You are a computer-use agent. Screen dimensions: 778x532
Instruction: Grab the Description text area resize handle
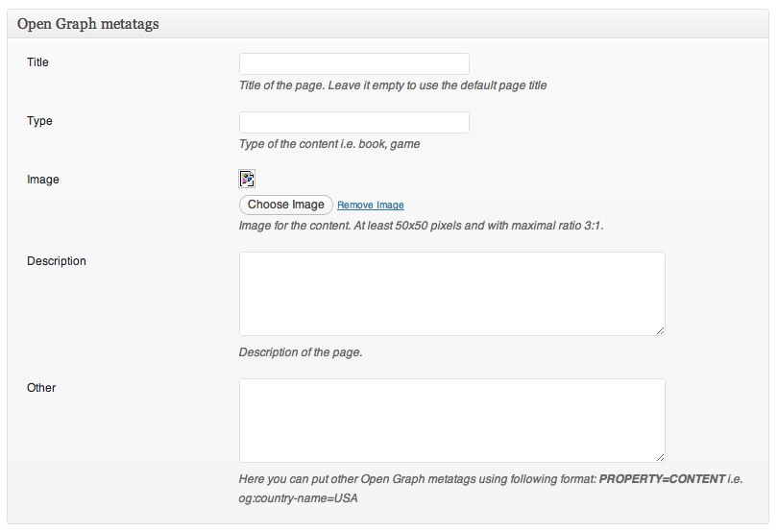(660, 330)
